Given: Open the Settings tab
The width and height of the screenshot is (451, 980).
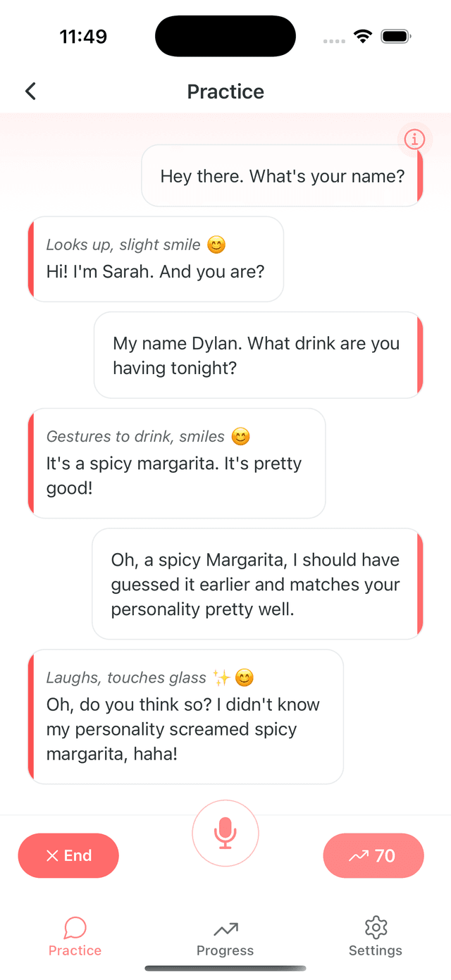Looking at the screenshot, I should [x=376, y=938].
